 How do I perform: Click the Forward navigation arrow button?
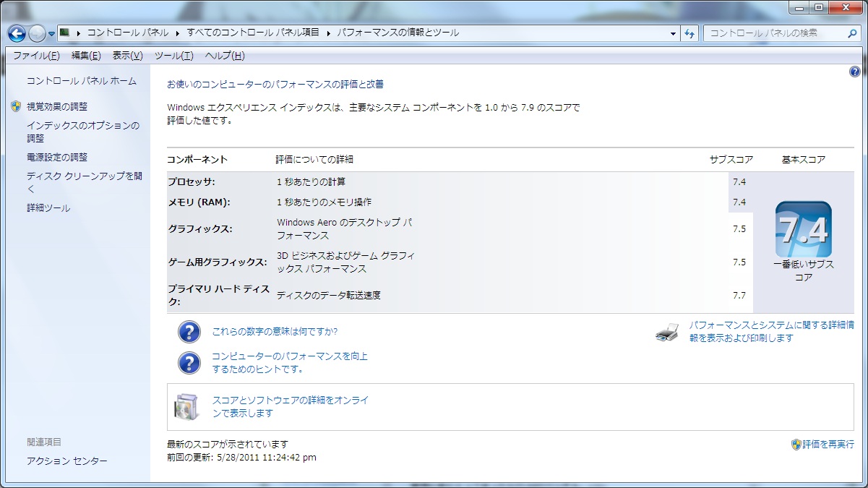[x=38, y=33]
